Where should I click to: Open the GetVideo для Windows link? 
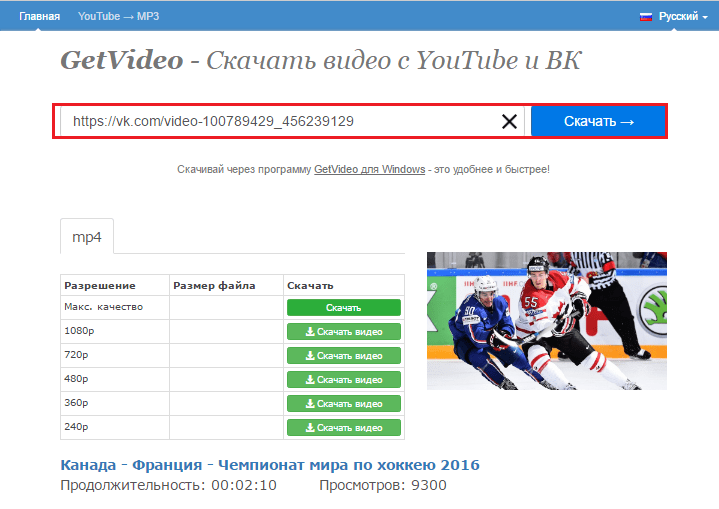pyautogui.click(x=370, y=170)
